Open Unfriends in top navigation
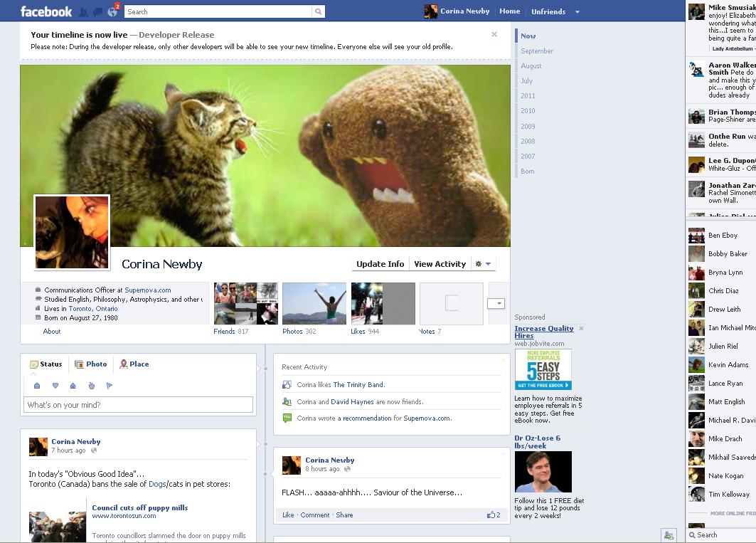This screenshot has width=756, height=543. click(548, 11)
